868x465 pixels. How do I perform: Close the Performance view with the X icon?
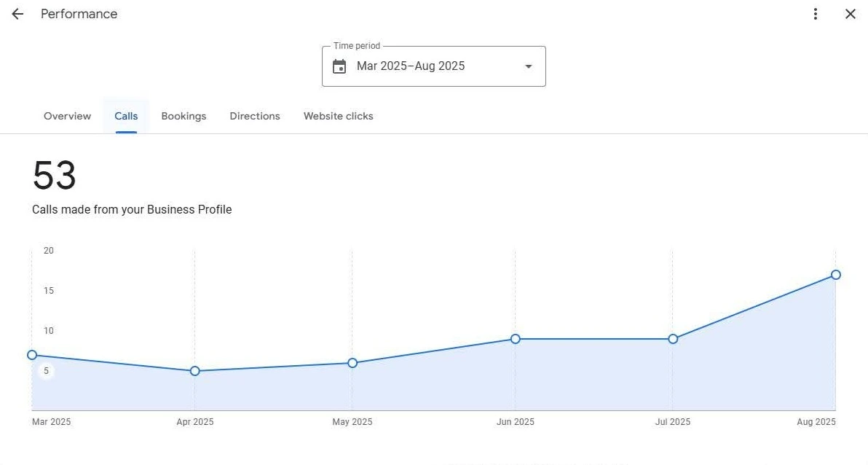coord(851,14)
